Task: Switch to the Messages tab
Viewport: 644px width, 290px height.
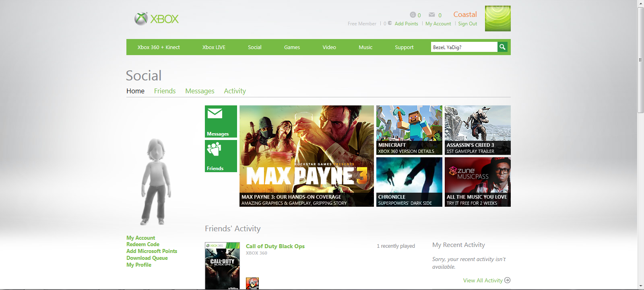Action: pyautogui.click(x=200, y=91)
